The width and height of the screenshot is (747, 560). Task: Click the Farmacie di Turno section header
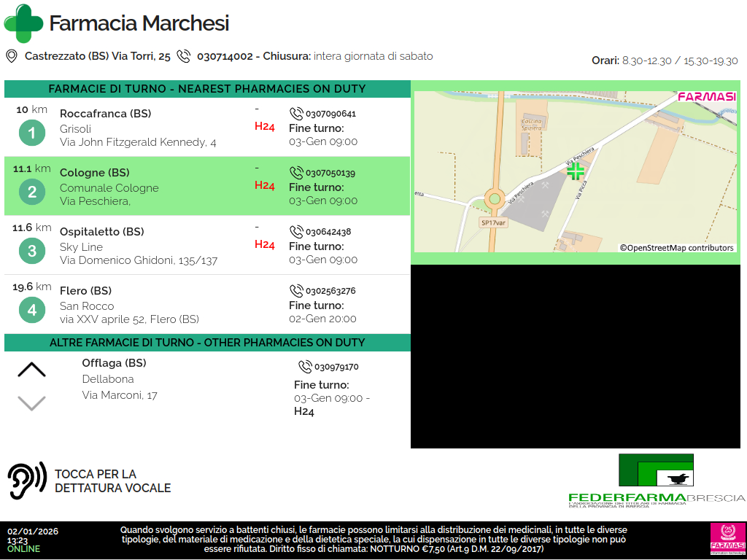207,89
